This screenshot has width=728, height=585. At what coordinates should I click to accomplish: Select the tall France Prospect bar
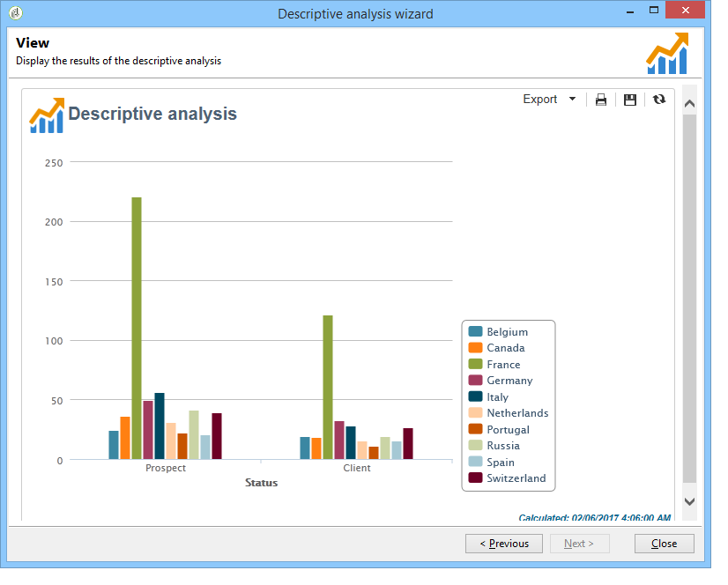137,329
